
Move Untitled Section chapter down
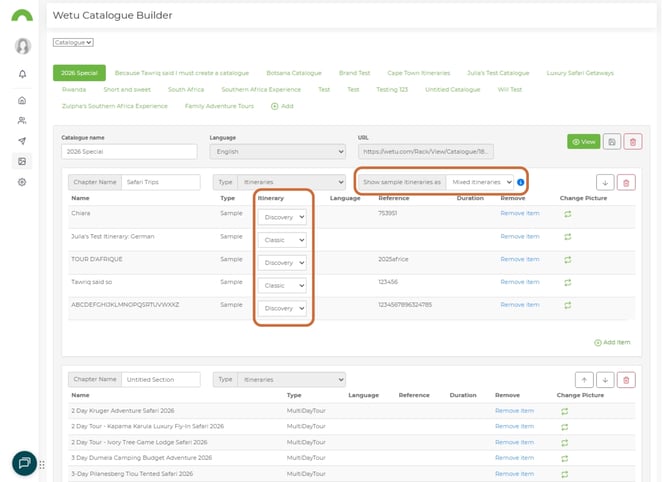[605, 380]
